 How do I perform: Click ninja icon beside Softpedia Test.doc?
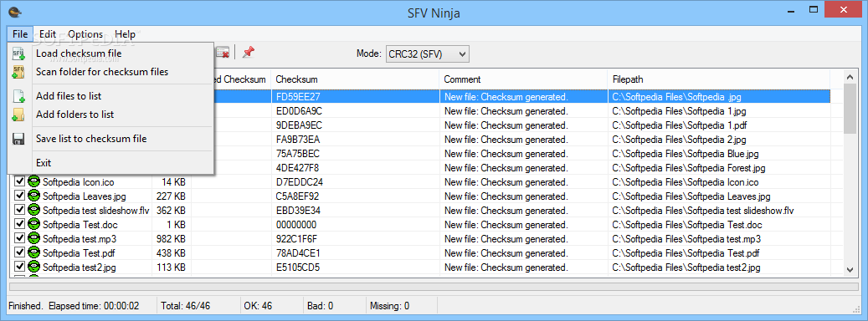tap(34, 224)
